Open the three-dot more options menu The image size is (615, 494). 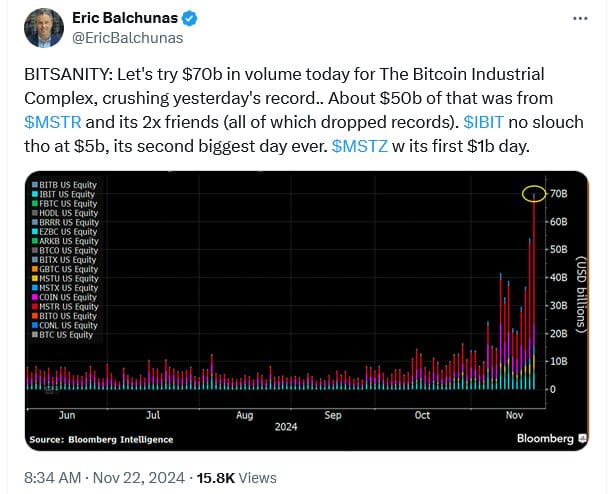tap(580, 19)
